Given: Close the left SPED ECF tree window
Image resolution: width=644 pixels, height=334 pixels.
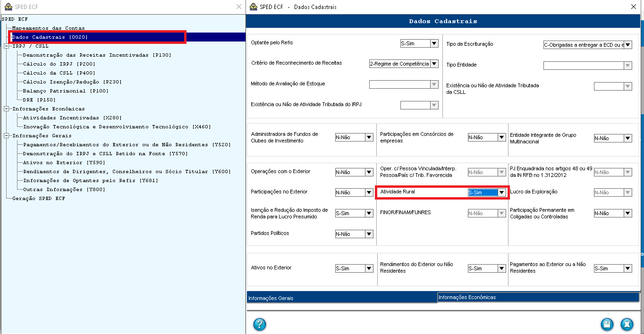Looking at the screenshot, I should [x=239, y=7].
